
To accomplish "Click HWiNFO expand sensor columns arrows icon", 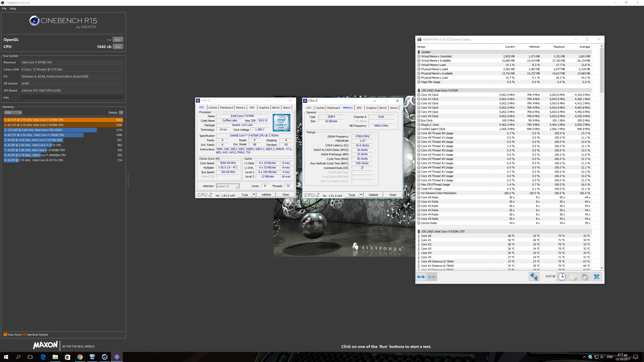I will tap(421, 277).
